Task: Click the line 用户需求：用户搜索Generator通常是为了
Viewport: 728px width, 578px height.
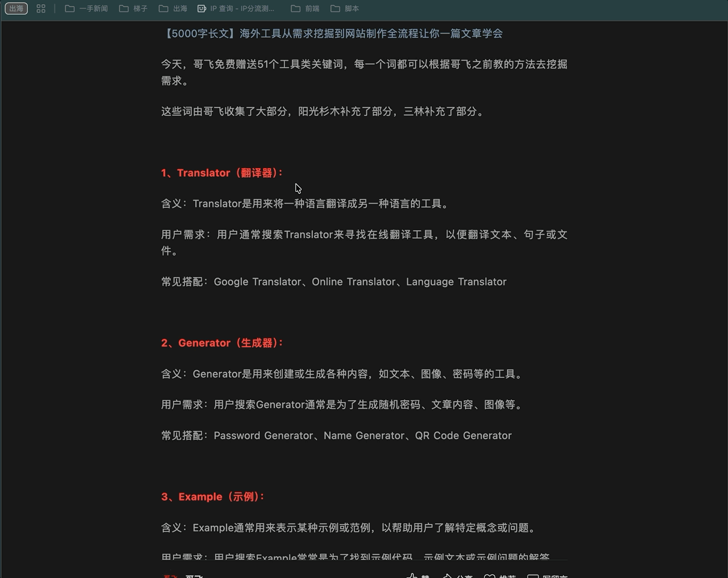Action: click(343, 405)
